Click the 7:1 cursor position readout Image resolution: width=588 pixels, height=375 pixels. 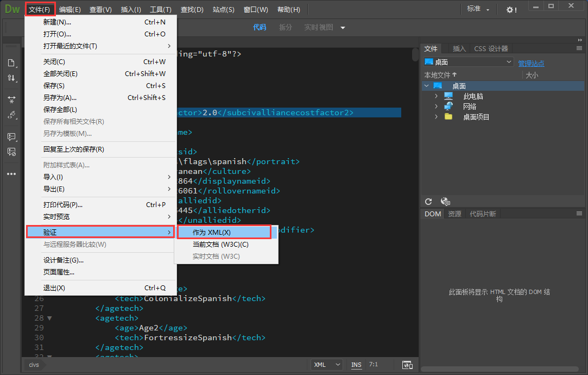(373, 364)
